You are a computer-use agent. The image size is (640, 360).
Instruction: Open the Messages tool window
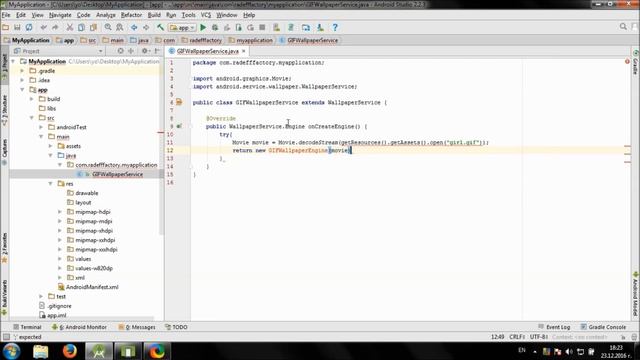point(137,327)
